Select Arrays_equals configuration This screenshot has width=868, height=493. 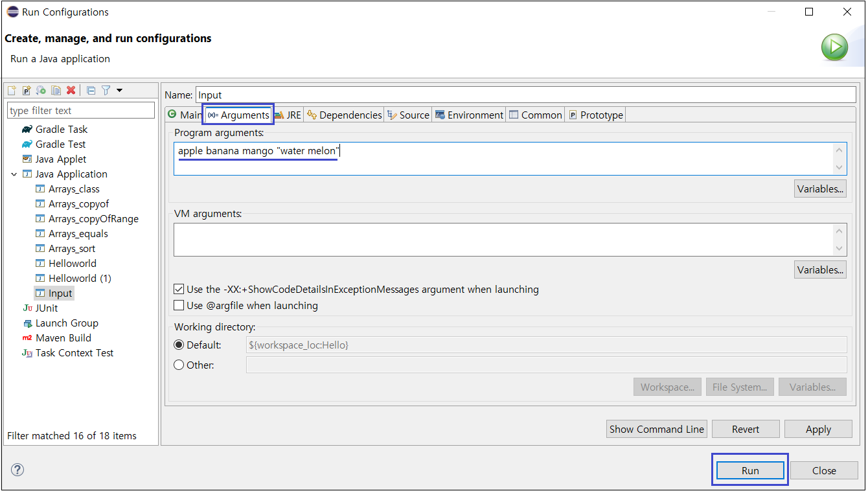(x=78, y=234)
